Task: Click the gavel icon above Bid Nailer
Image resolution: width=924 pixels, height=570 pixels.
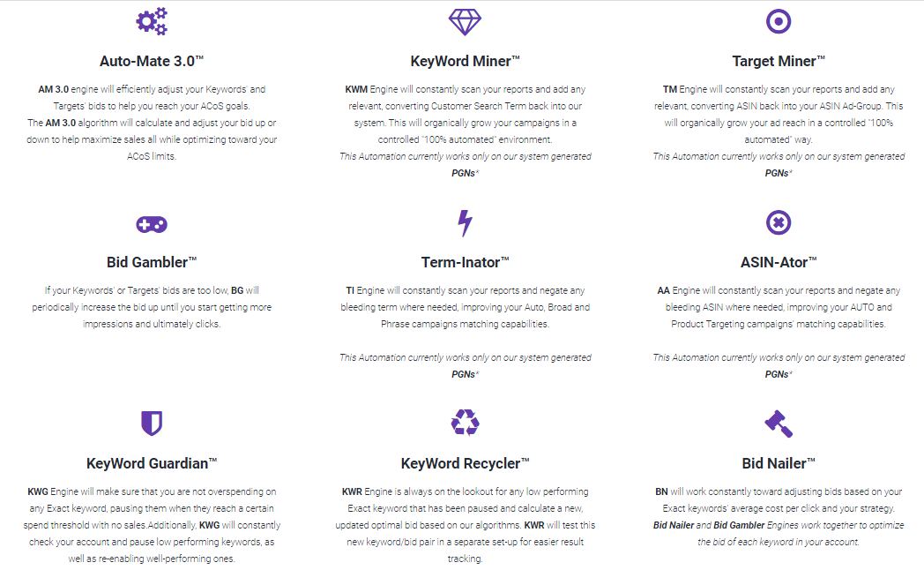Action: [x=779, y=424]
